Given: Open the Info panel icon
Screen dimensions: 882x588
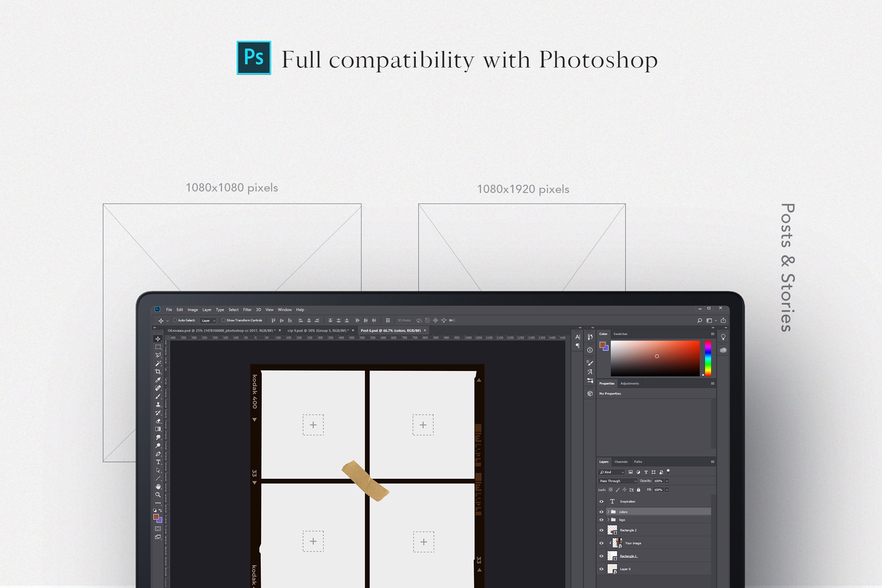Looking at the screenshot, I should click(590, 350).
